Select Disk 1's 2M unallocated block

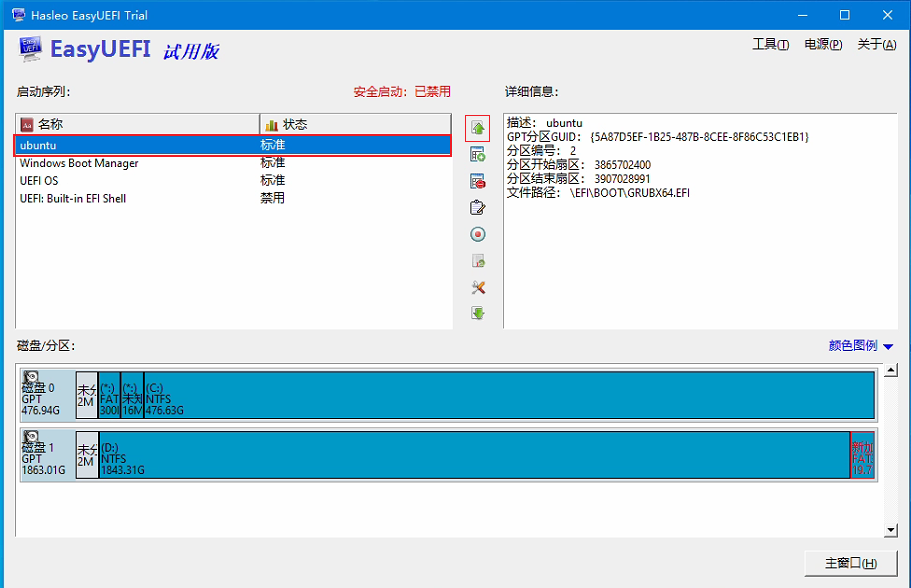tap(87, 455)
